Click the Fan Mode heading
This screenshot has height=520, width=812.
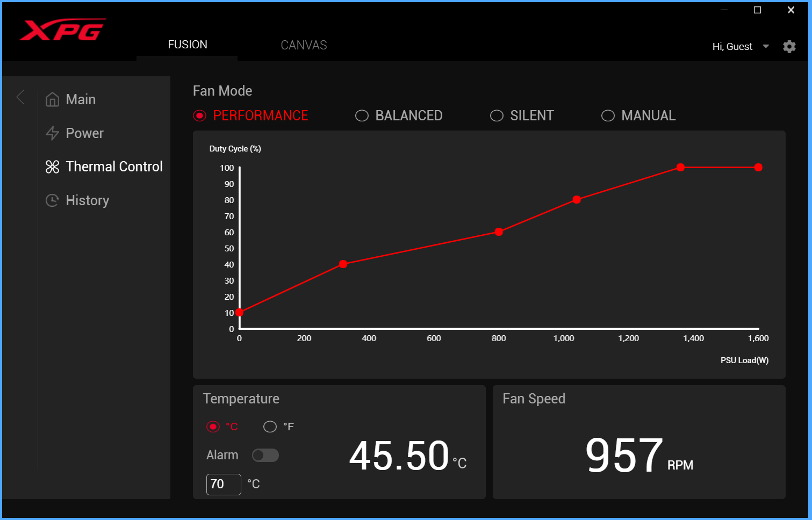tap(222, 91)
